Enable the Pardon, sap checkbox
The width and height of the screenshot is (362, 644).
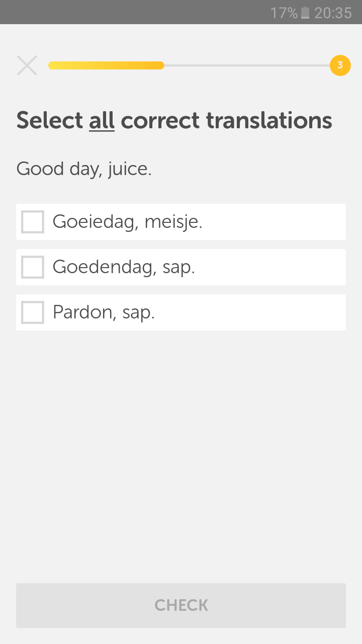pyautogui.click(x=33, y=312)
